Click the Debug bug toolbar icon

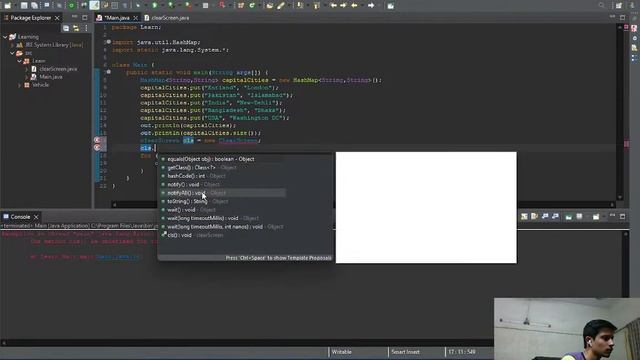point(138,5)
